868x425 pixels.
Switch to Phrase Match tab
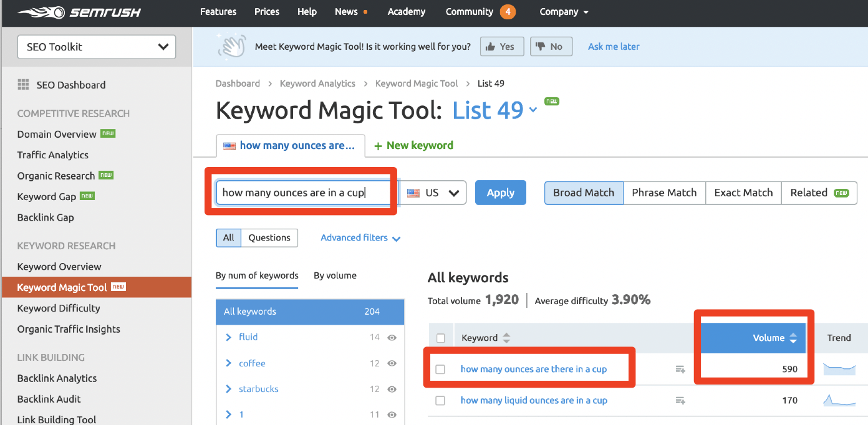(664, 193)
